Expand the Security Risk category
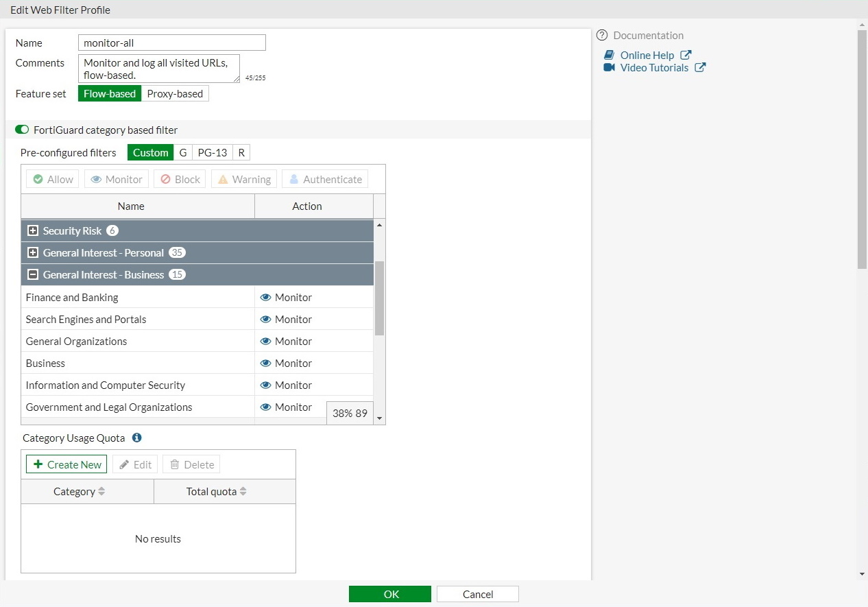Screen dimensions: 868x607 tap(33, 230)
